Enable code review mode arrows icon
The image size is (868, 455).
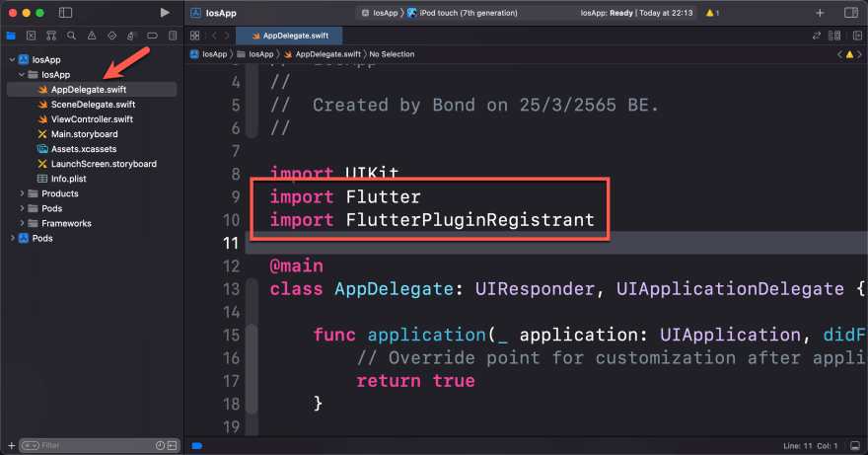[x=816, y=36]
